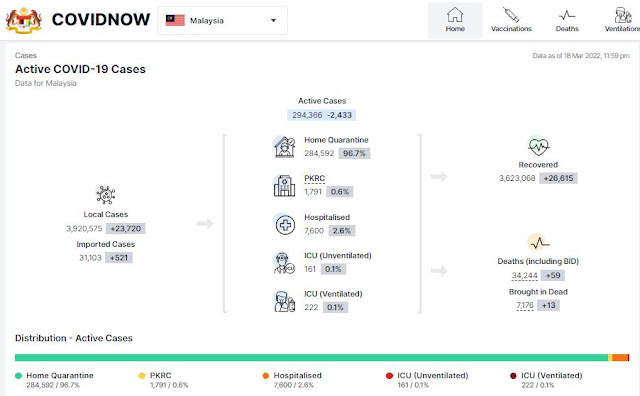Switch to the Home tab

point(455,20)
